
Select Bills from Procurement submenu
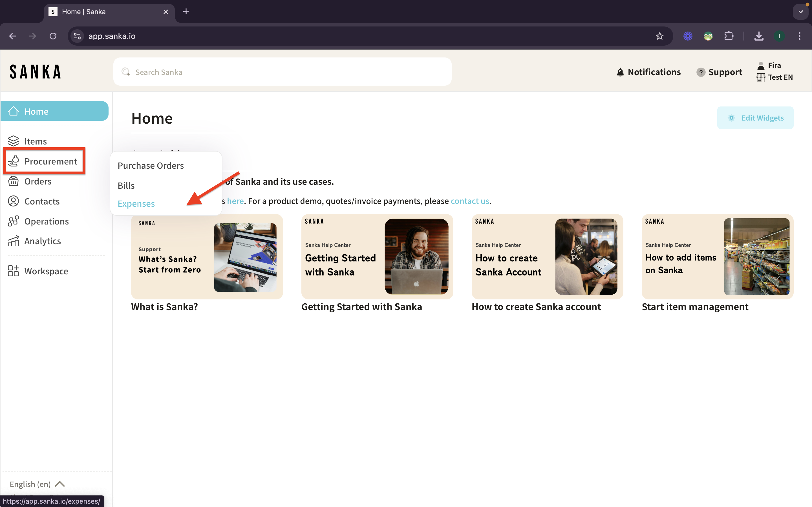tap(126, 185)
